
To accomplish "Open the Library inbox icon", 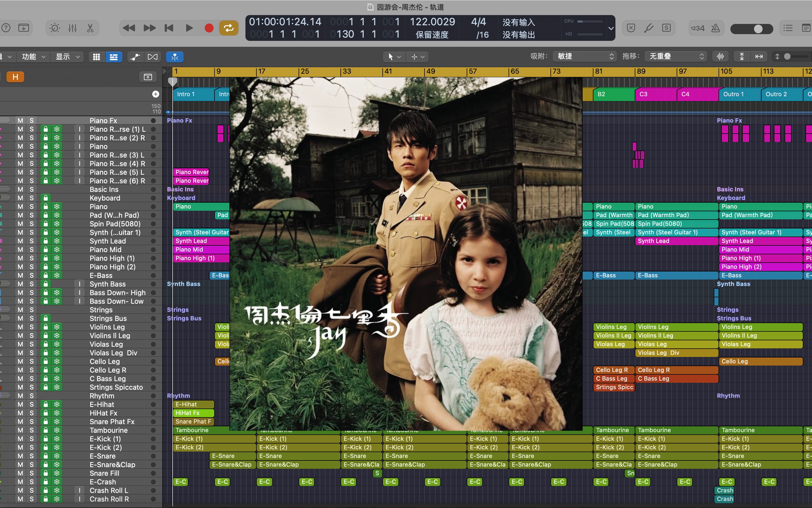I will pyautogui.click(x=23, y=28).
